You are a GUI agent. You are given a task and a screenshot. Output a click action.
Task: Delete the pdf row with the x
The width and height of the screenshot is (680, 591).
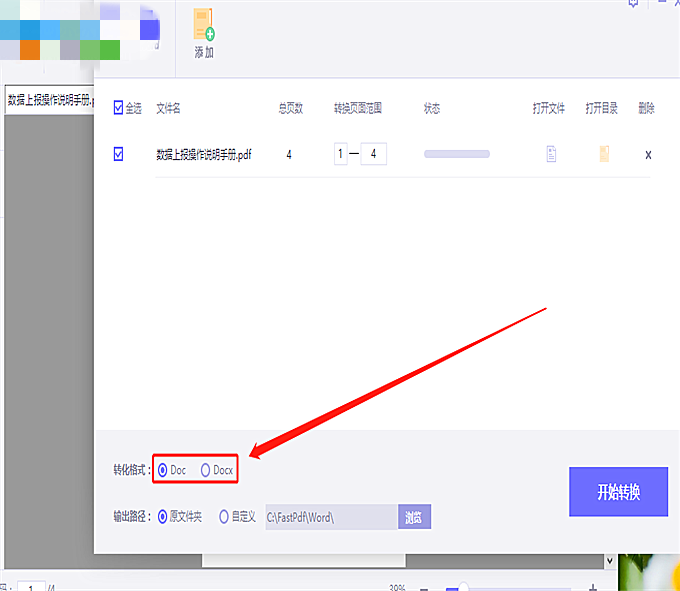648,155
